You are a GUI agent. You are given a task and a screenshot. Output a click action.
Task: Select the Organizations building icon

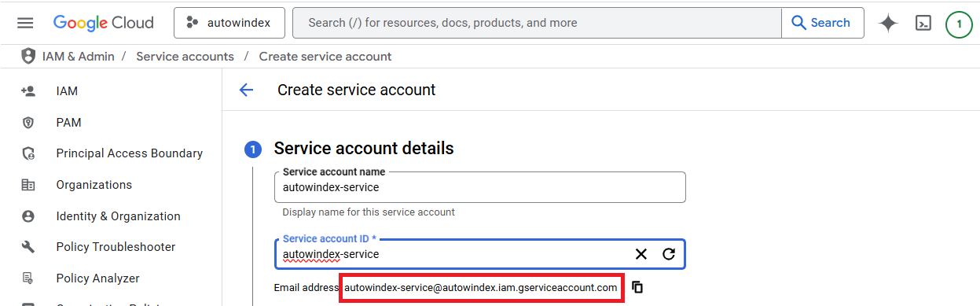[x=28, y=185]
